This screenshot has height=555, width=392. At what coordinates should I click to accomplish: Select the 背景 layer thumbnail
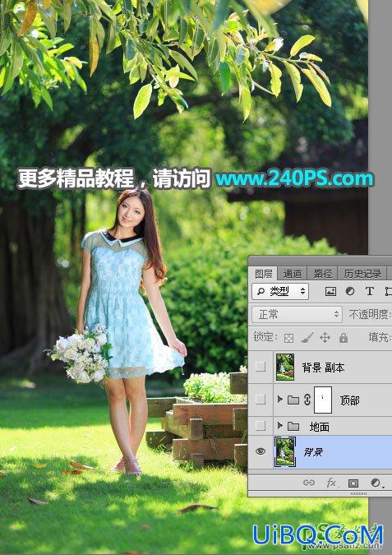pyautogui.click(x=285, y=451)
